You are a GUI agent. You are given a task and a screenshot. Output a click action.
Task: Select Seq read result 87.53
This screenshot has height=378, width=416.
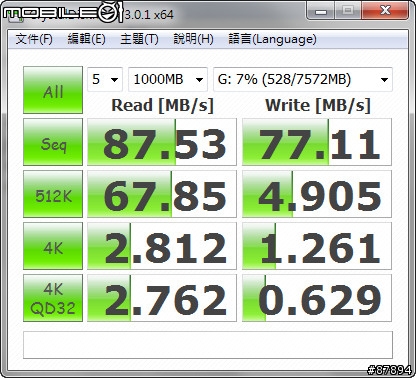coord(162,142)
